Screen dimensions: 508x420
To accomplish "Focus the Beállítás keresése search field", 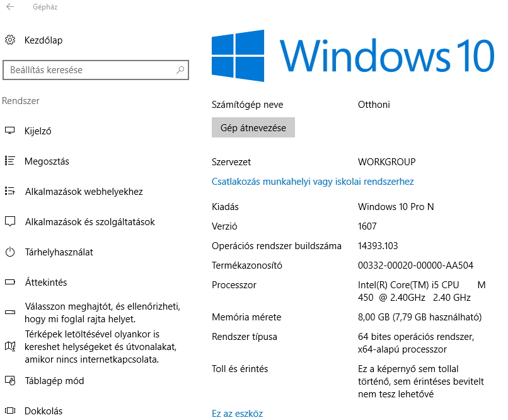I will pyautogui.click(x=96, y=69).
